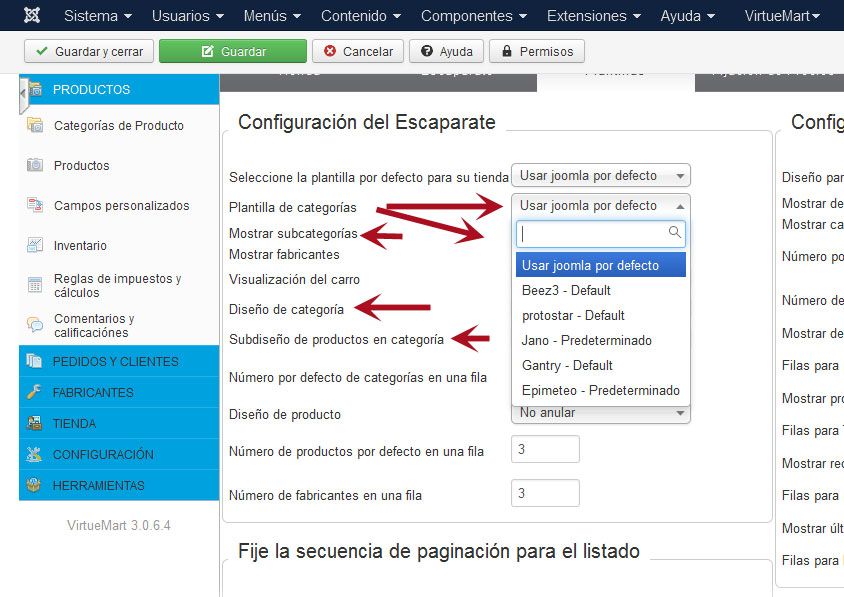Viewport: 844px width, 597px height.
Task: Collapse the sidebar with the arrow handle
Action: point(23,94)
